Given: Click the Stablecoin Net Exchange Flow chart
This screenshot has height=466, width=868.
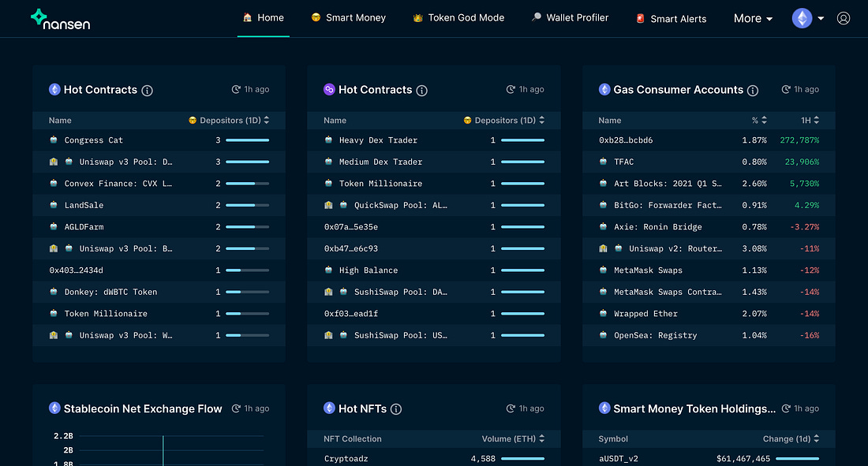Looking at the screenshot, I should pyautogui.click(x=159, y=449).
